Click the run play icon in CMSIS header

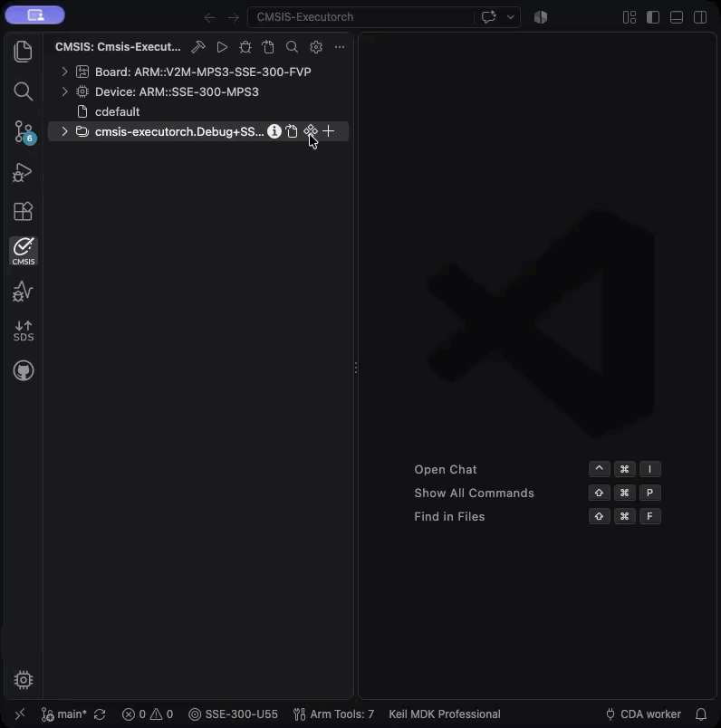(222, 47)
